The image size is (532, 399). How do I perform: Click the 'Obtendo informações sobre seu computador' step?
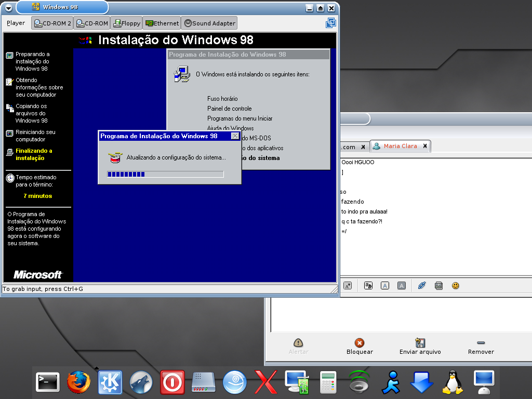39,87
